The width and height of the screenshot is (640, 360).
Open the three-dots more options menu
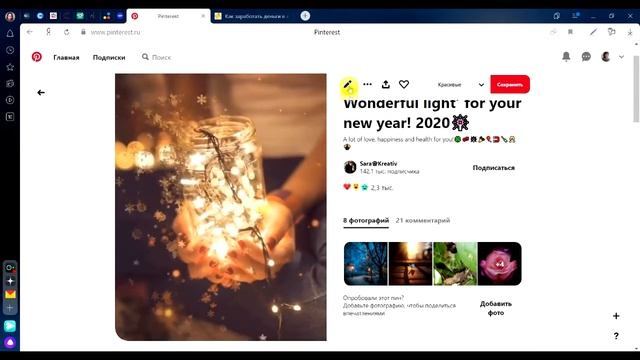click(x=367, y=84)
